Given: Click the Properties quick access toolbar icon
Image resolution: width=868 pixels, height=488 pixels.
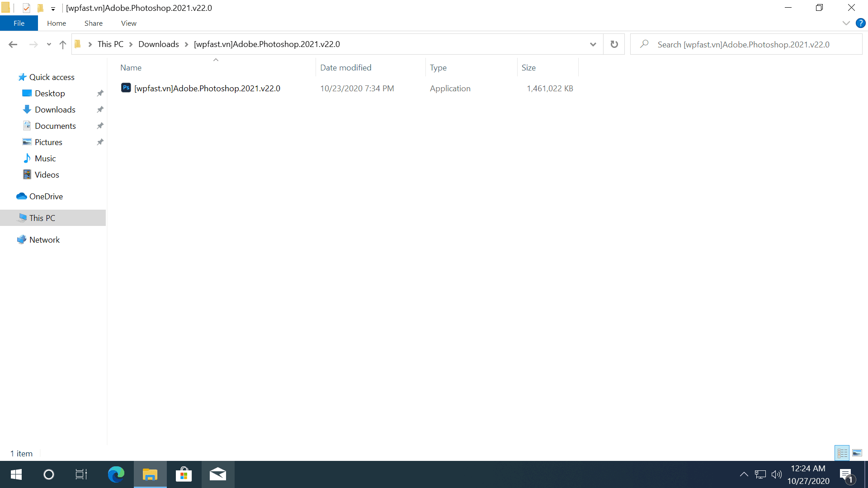Looking at the screenshot, I should (x=26, y=8).
